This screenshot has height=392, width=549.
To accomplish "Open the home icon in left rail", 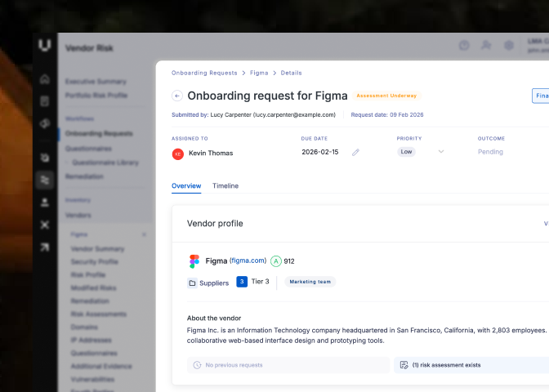I will click(x=45, y=79).
